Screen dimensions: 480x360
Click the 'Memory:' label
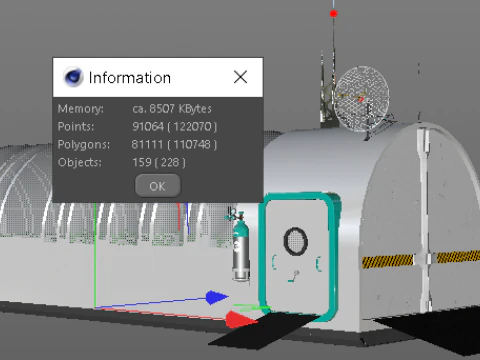(81, 109)
